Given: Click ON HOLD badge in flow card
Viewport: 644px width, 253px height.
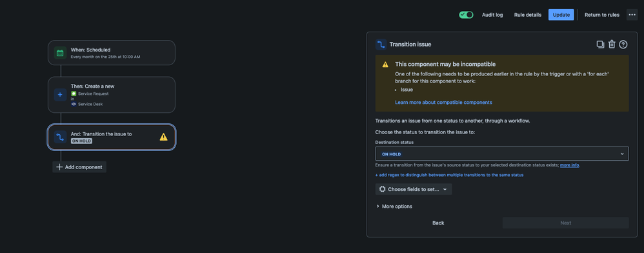Looking at the screenshot, I should pos(81,141).
